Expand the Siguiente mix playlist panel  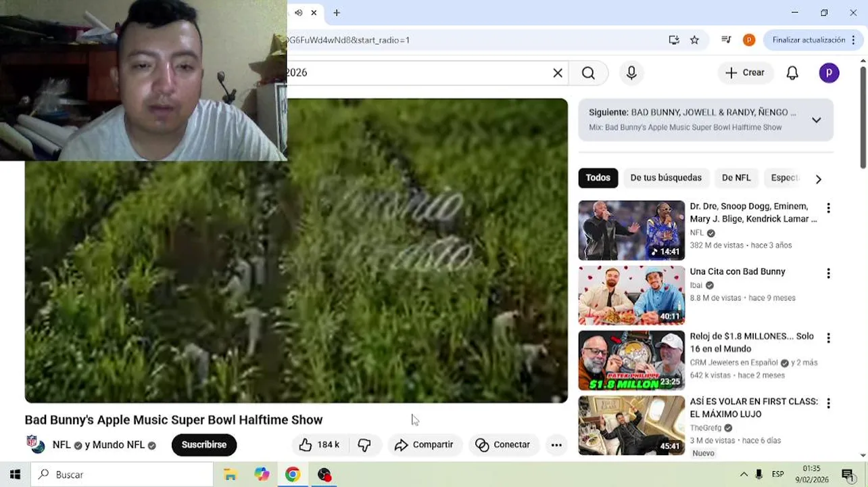[x=817, y=120]
